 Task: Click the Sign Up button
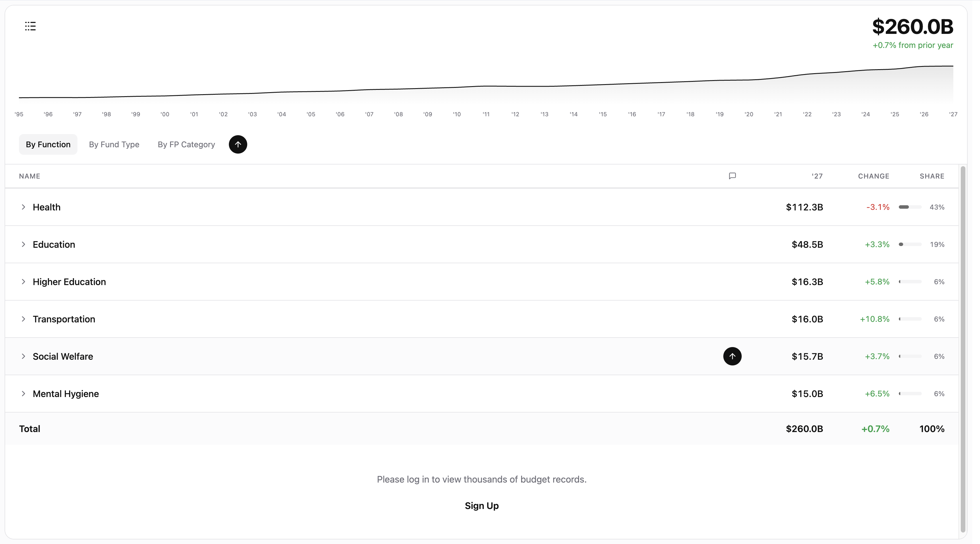click(x=481, y=506)
